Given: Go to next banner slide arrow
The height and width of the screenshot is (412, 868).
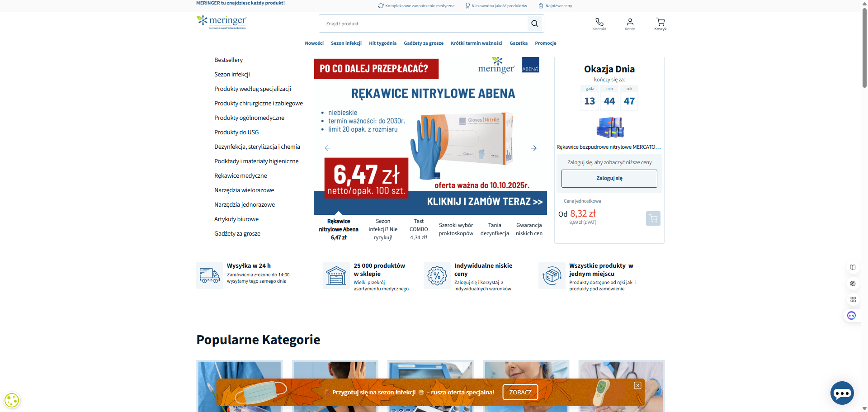Looking at the screenshot, I should point(534,148).
